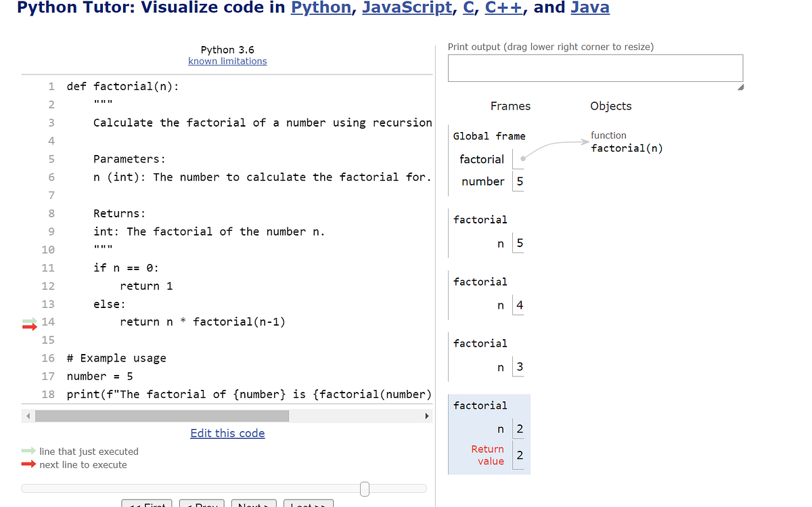This screenshot has height=507, width=812.
Task: Click inside the print output text area
Action: 595,68
